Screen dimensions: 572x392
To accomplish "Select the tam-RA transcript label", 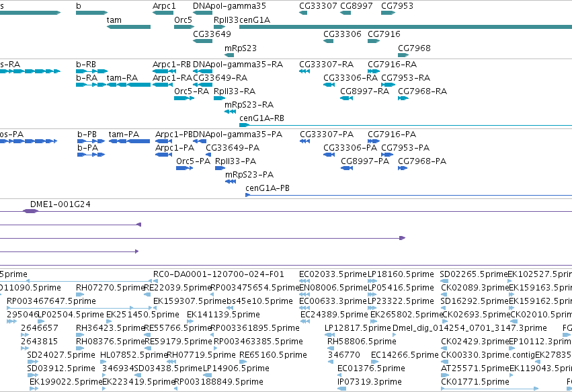I will pyautogui.click(x=122, y=78).
